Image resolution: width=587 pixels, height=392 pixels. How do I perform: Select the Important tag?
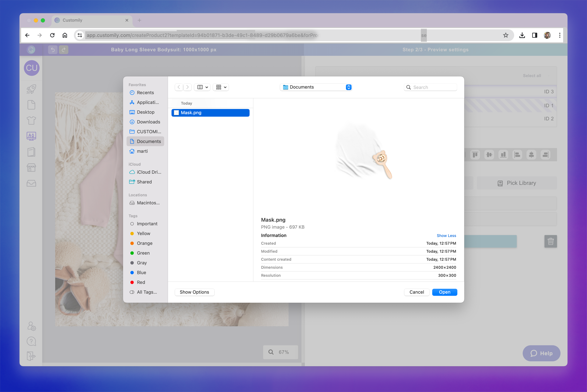(147, 224)
